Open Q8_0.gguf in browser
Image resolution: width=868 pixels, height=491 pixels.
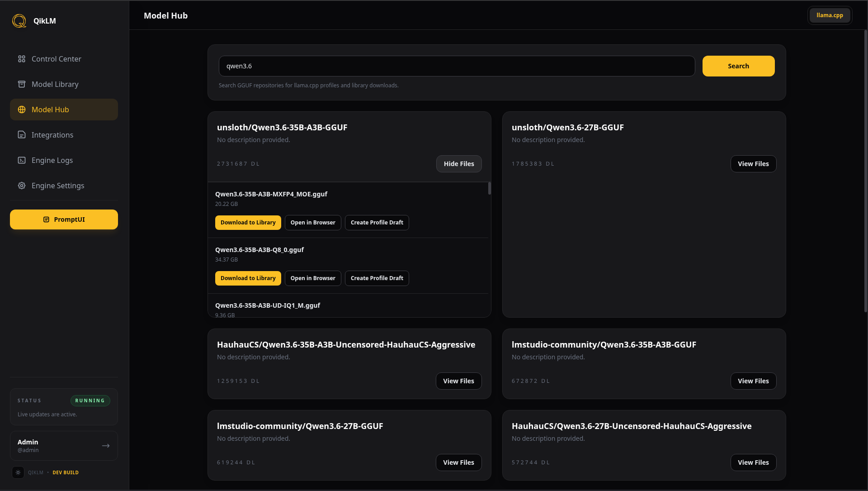click(313, 278)
